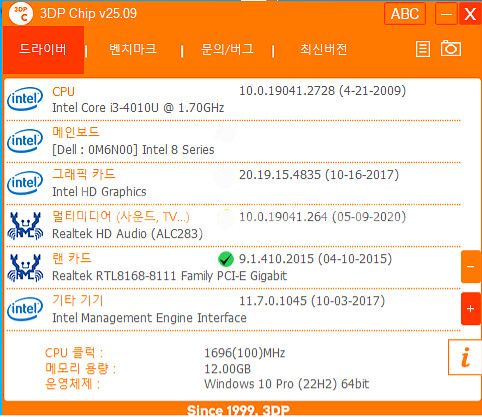
Task: Go to the 최신버전 tab
Action: (323, 49)
